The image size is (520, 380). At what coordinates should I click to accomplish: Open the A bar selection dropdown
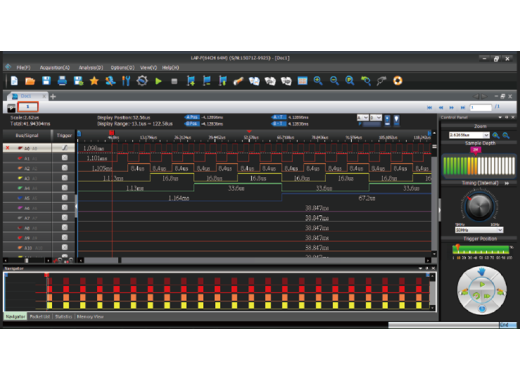362,118
